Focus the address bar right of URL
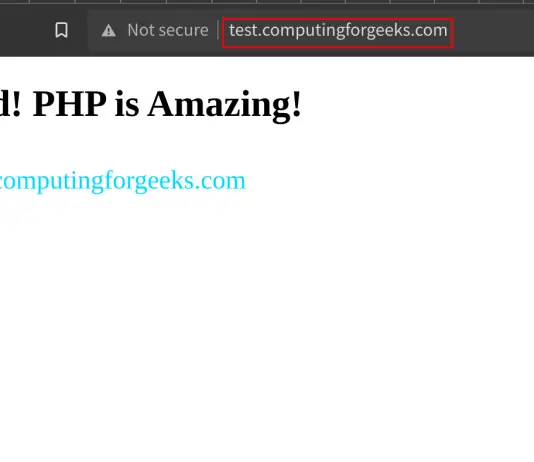 tap(494, 31)
